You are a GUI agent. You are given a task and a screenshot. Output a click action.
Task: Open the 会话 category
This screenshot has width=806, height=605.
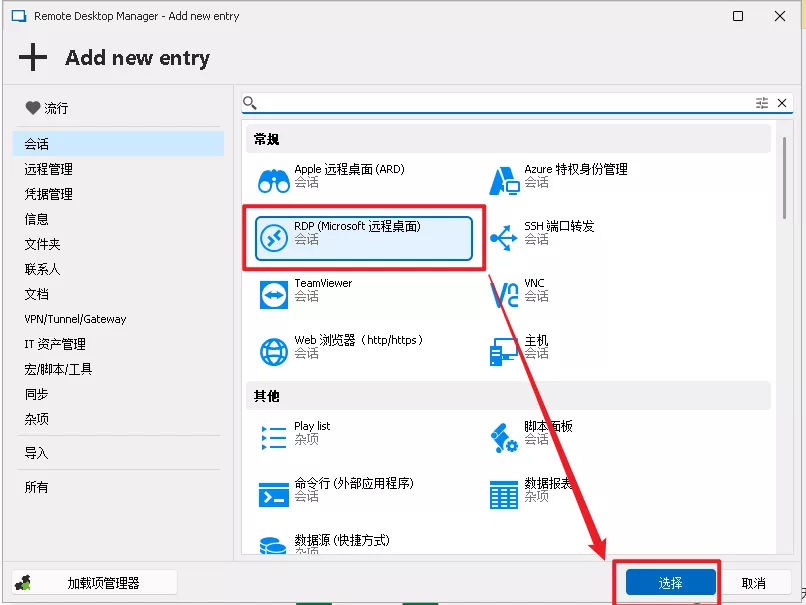click(x=118, y=143)
